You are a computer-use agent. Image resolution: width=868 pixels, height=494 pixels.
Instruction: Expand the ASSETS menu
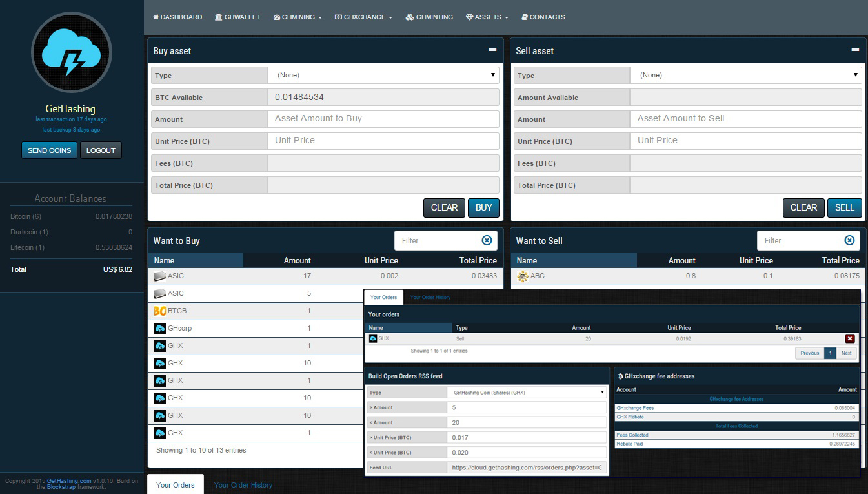[x=487, y=17]
